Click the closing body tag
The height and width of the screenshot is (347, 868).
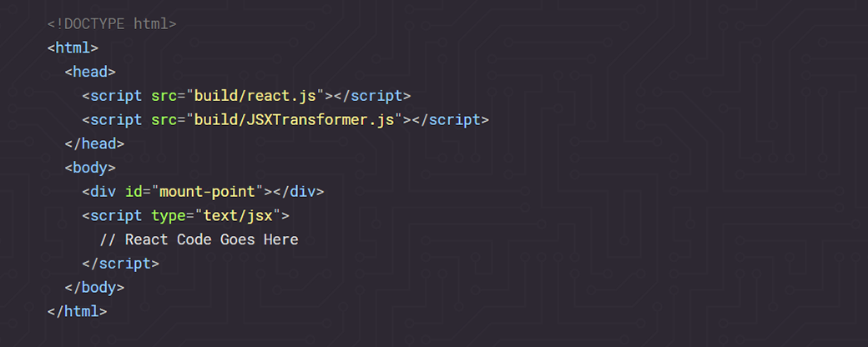(94, 288)
